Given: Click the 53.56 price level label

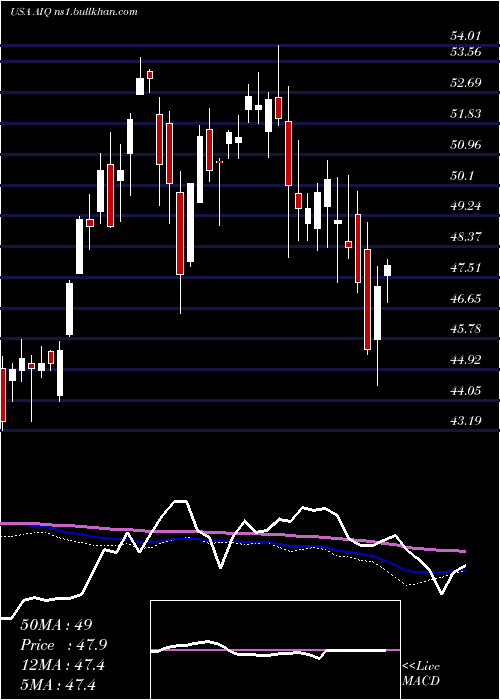Looking at the screenshot, I should click(x=466, y=52).
